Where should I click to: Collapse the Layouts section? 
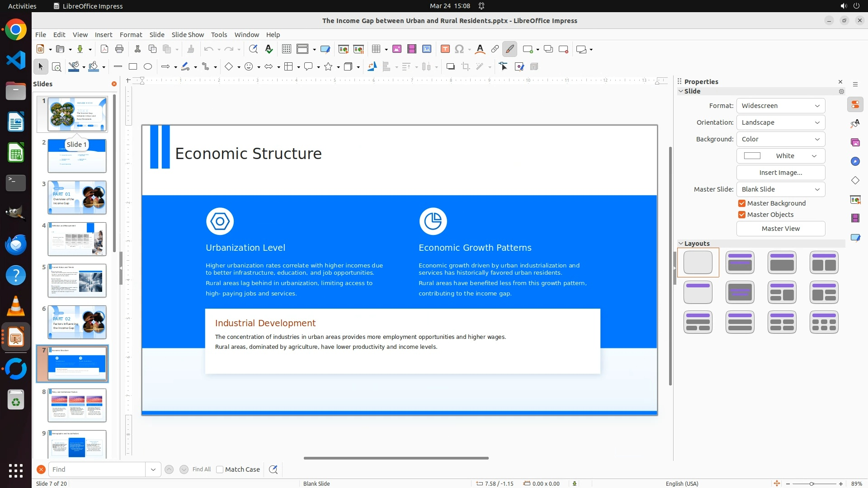[681, 244]
